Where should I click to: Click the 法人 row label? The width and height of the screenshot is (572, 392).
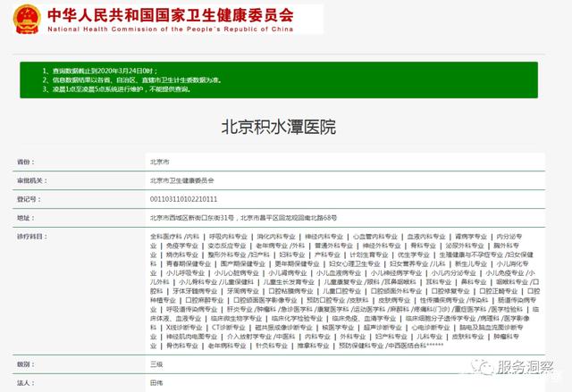24,384
